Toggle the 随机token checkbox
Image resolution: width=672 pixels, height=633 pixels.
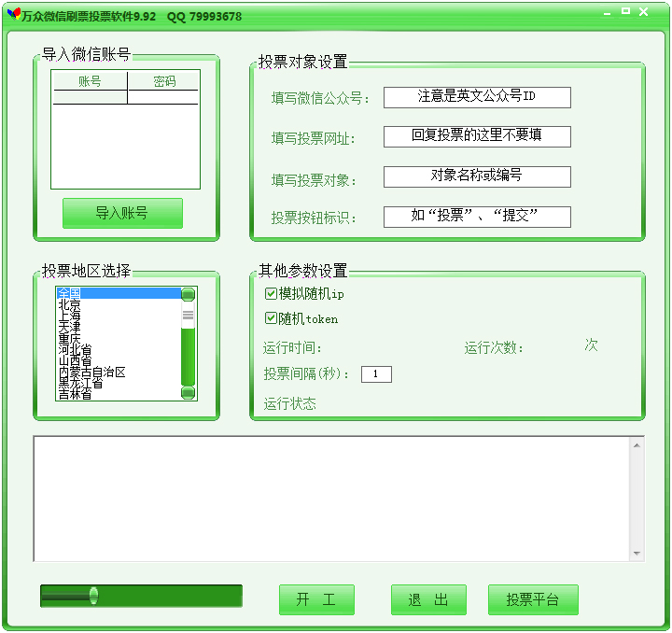(271, 318)
